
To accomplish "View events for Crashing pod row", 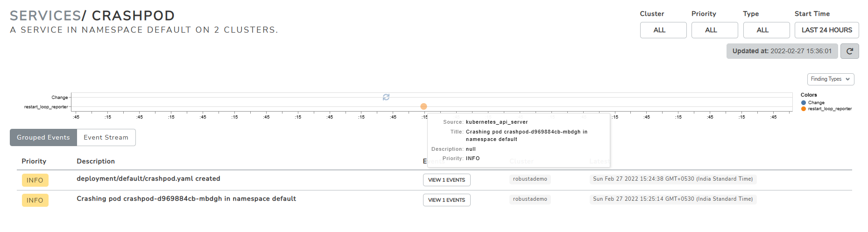I will 446,200.
